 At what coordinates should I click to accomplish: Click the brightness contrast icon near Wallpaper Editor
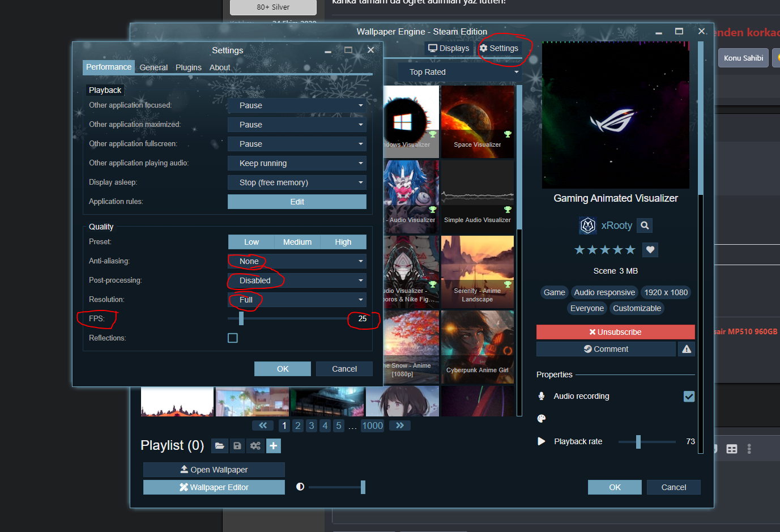pos(300,487)
